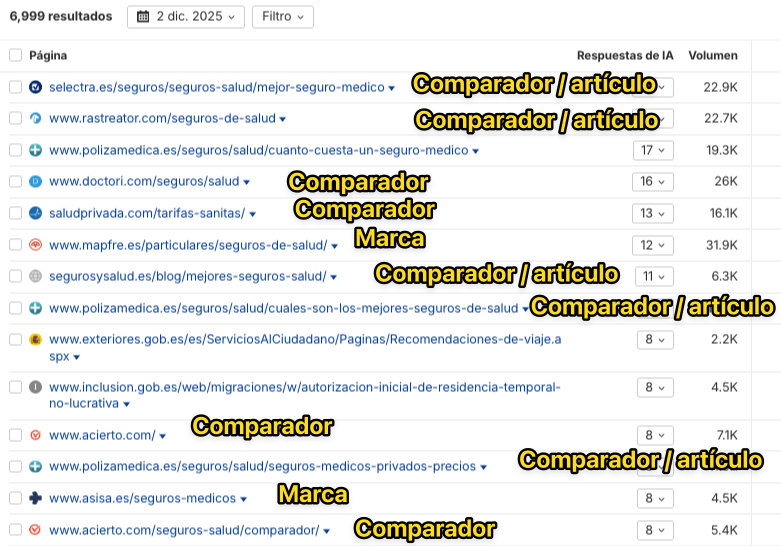Open selectra.es mejor-seguro-medico link
The width and height of the screenshot is (781, 546).
(x=217, y=87)
